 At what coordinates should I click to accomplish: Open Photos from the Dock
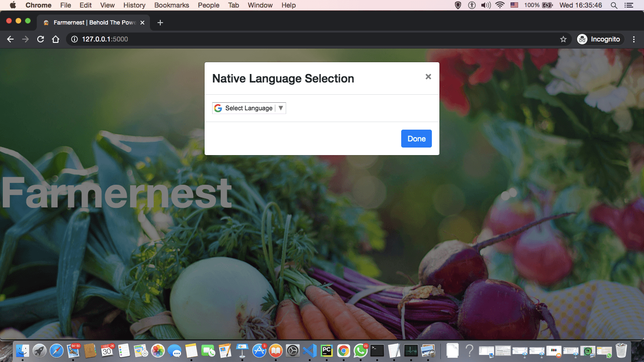click(158, 350)
